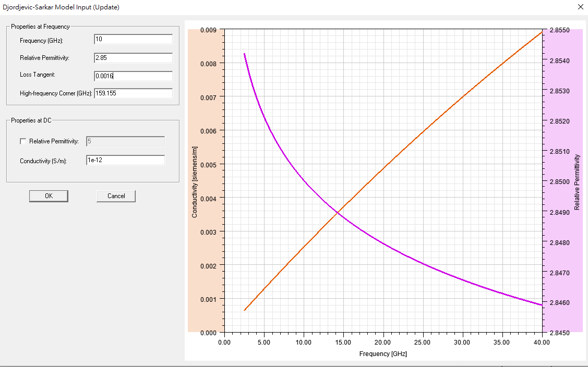Click the 'Relative Permittivity' right axis title

[577, 182]
